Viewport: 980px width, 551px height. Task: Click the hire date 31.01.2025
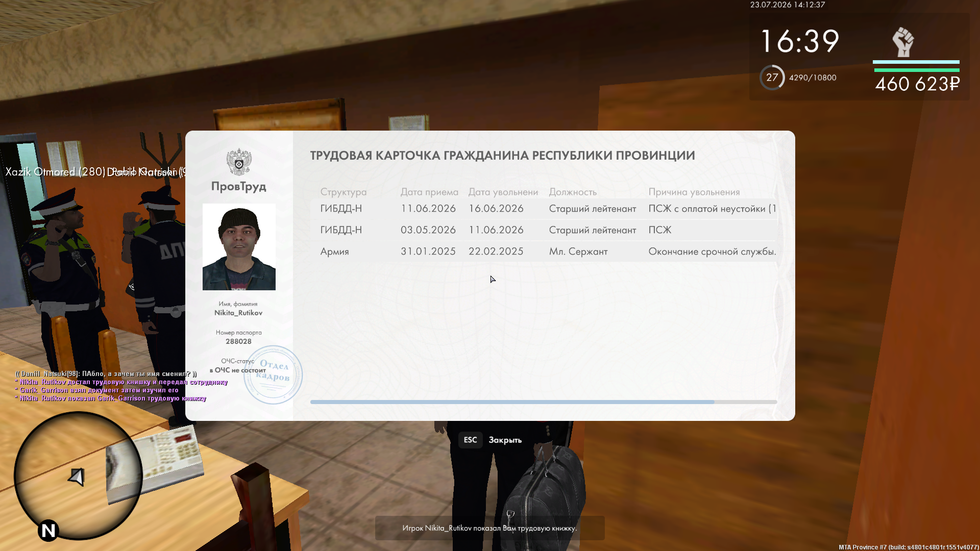point(428,252)
